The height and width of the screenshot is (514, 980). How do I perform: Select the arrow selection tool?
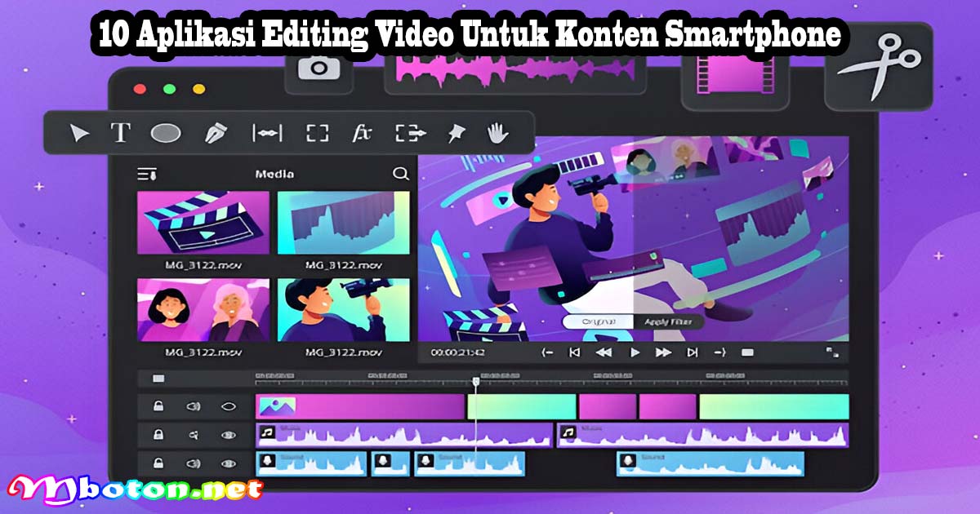point(79,133)
